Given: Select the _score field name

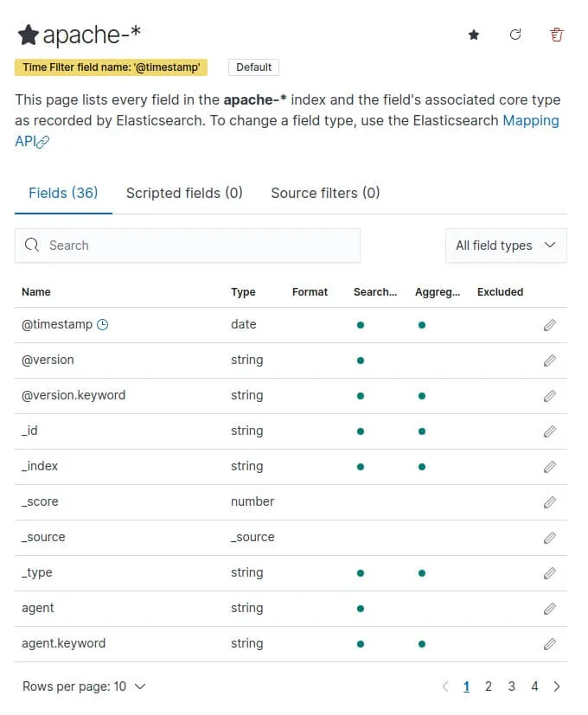Looking at the screenshot, I should pyautogui.click(x=40, y=501).
